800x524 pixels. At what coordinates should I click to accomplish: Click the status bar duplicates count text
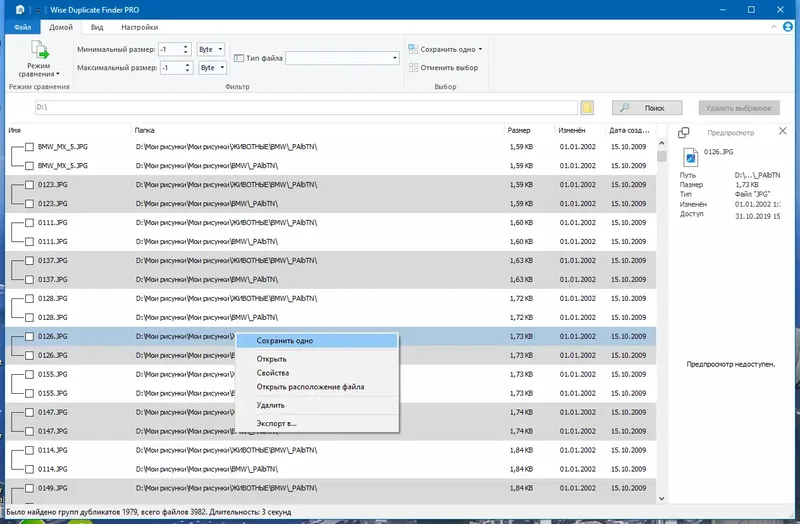[x=148, y=512]
